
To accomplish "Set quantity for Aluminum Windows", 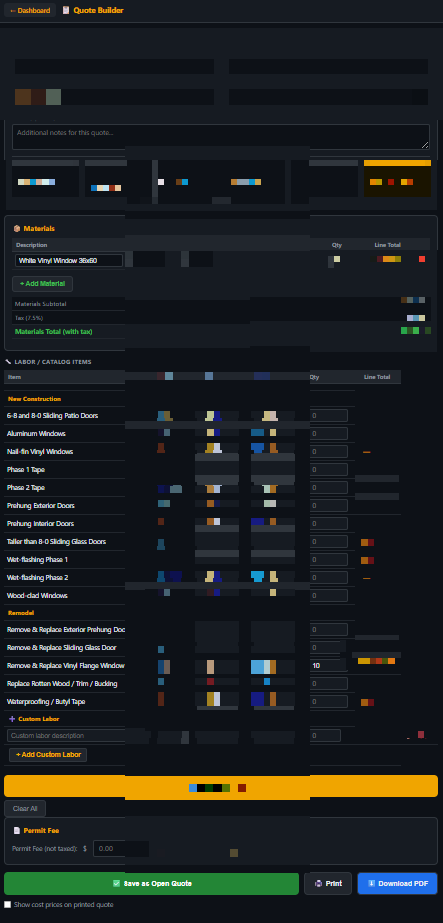I will 328,434.
